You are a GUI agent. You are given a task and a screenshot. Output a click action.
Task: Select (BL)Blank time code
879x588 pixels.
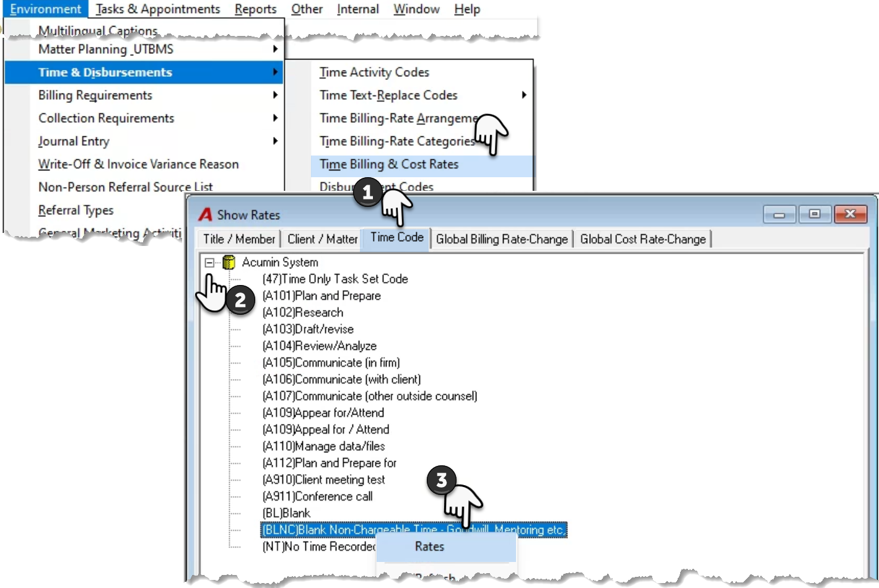[x=286, y=513]
